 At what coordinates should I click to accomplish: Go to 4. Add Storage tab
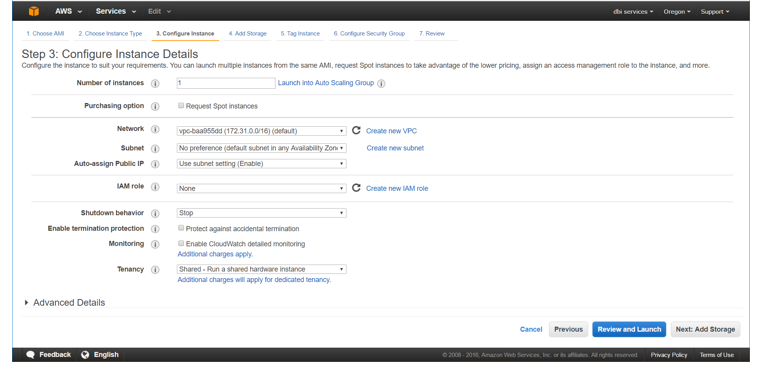pos(248,34)
